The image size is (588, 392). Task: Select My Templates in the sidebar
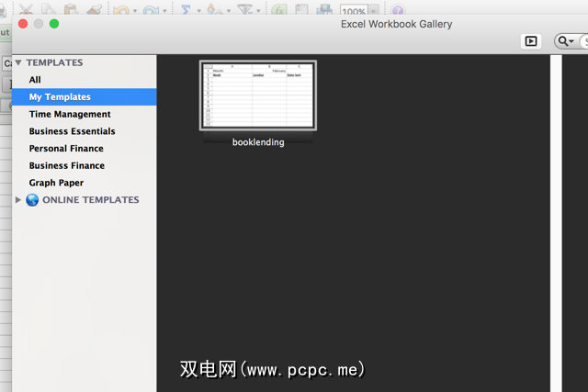click(60, 97)
